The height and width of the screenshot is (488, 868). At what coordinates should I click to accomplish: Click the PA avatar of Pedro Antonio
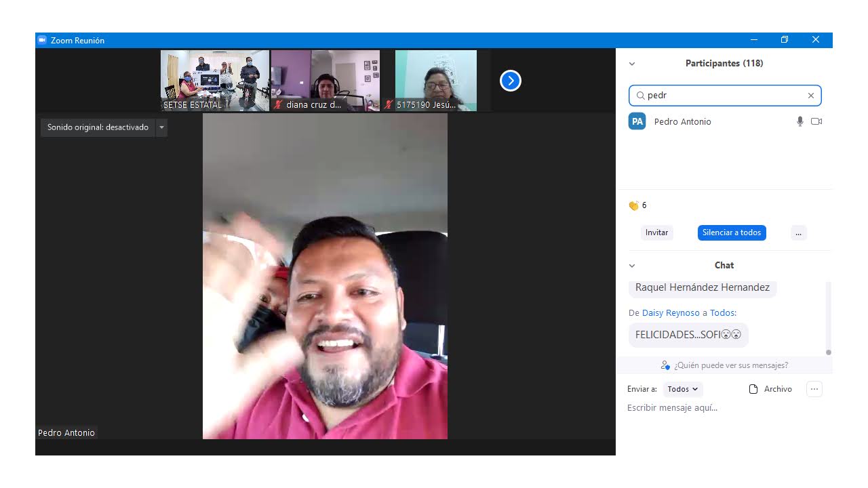click(637, 121)
